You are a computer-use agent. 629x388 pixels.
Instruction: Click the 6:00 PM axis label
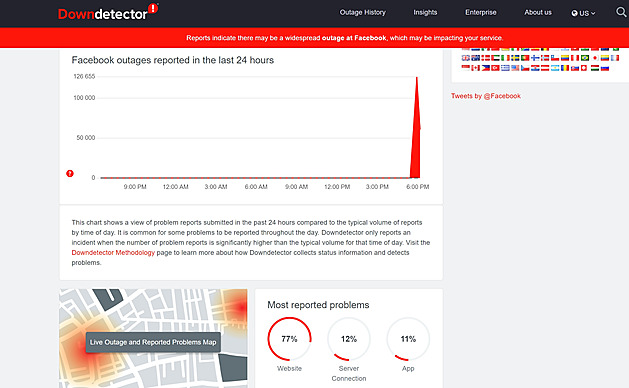[x=417, y=187]
